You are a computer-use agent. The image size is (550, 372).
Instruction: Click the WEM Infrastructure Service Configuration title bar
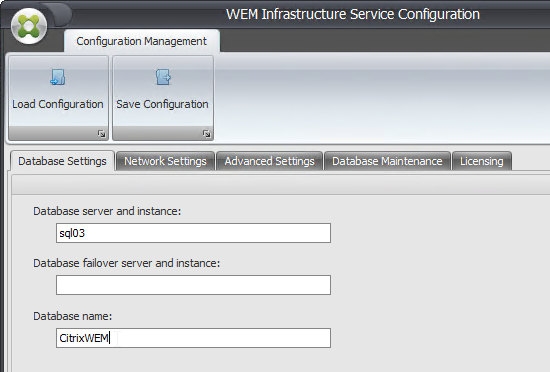353,14
